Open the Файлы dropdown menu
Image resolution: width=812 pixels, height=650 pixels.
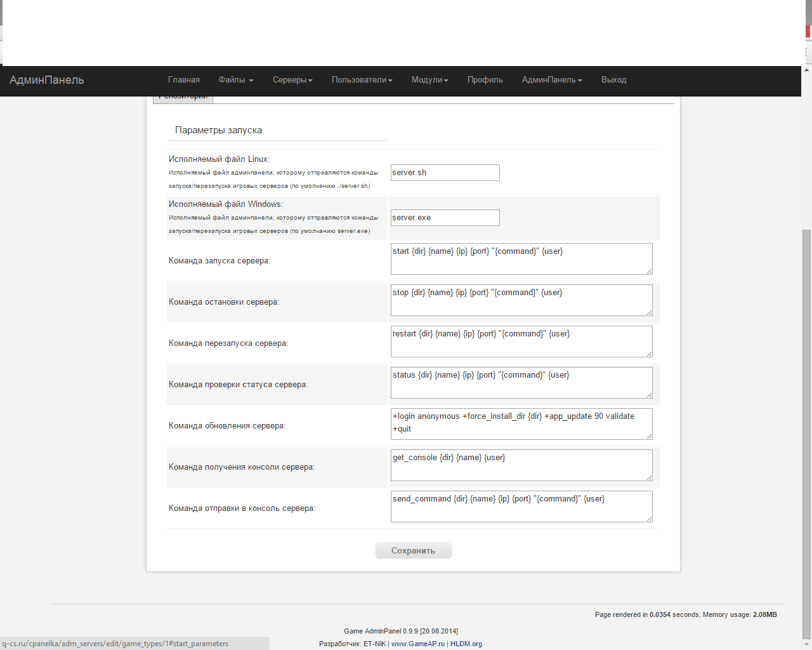[235, 80]
